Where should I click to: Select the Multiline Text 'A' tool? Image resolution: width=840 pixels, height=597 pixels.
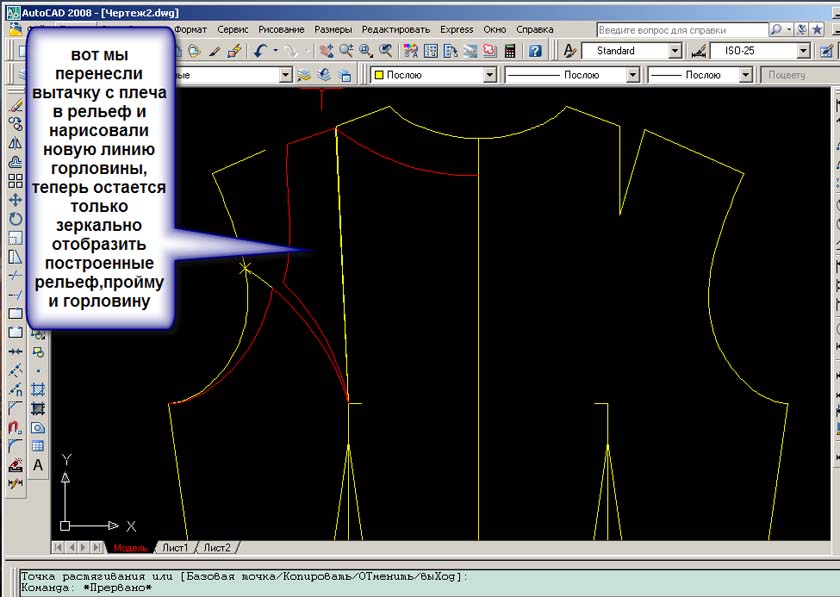38,465
